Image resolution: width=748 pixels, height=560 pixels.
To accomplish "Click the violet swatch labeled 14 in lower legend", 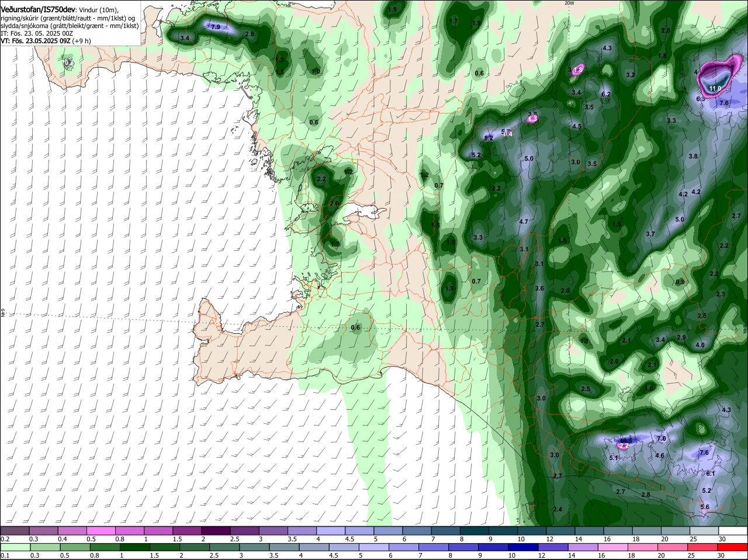I will (x=583, y=548).
